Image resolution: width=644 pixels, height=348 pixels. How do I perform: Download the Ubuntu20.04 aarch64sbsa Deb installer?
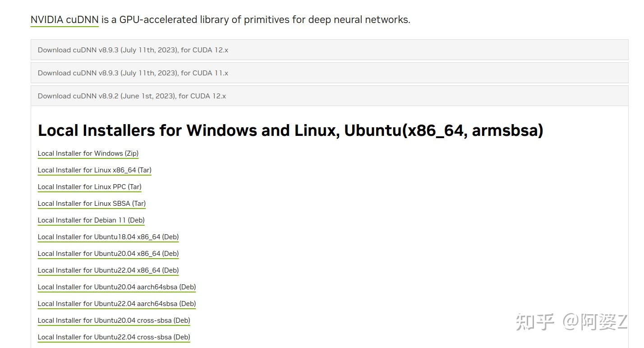pos(116,287)
